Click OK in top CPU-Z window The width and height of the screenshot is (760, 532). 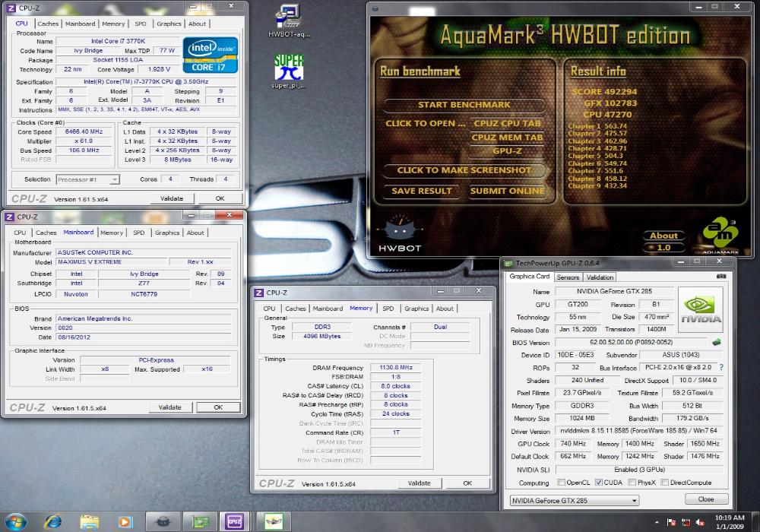(x=220, y=198)
